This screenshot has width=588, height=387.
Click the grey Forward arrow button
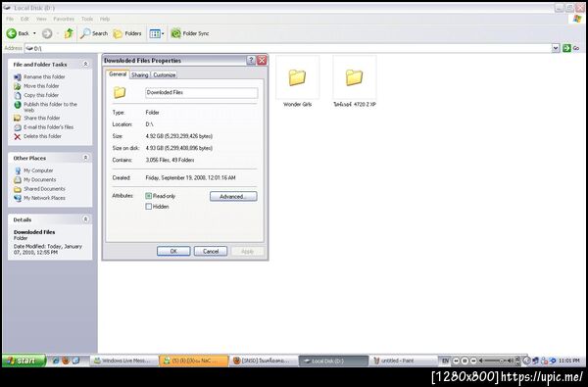[47, 33]
